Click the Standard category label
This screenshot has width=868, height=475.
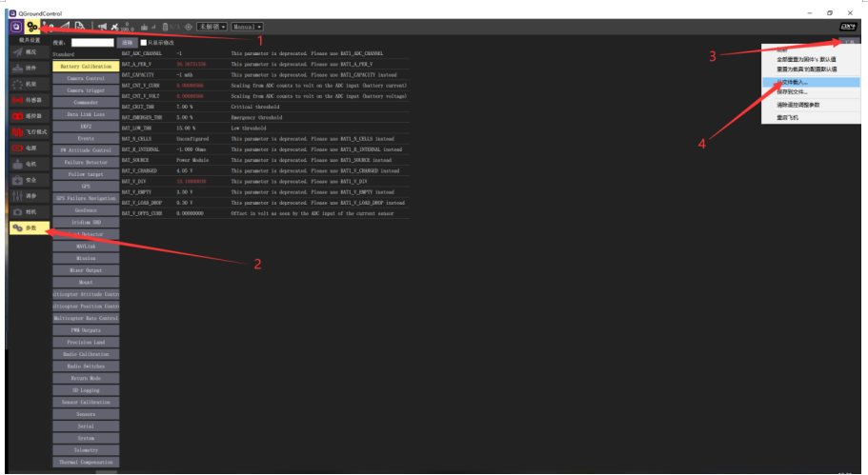tap(64, 54)
